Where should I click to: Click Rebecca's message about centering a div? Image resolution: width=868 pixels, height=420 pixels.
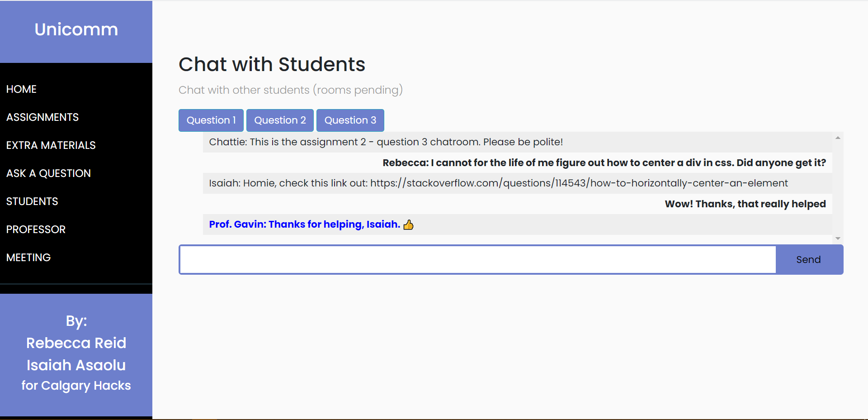(604, 163)
